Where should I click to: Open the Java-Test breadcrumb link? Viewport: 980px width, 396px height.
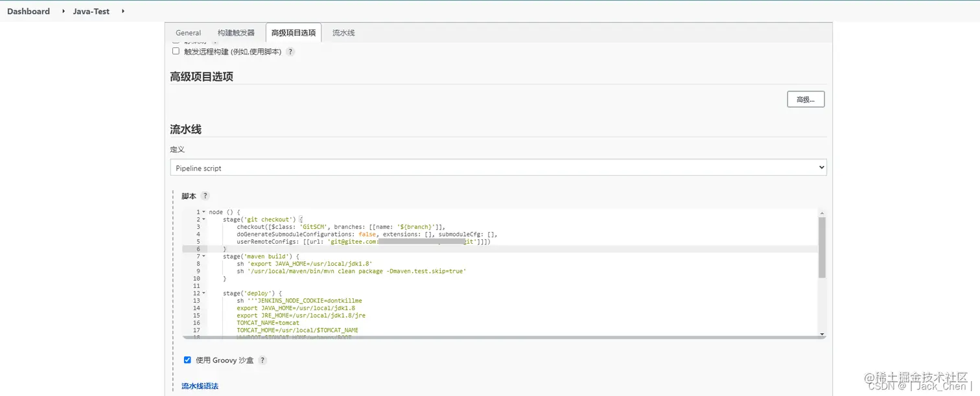click(91, 11)
